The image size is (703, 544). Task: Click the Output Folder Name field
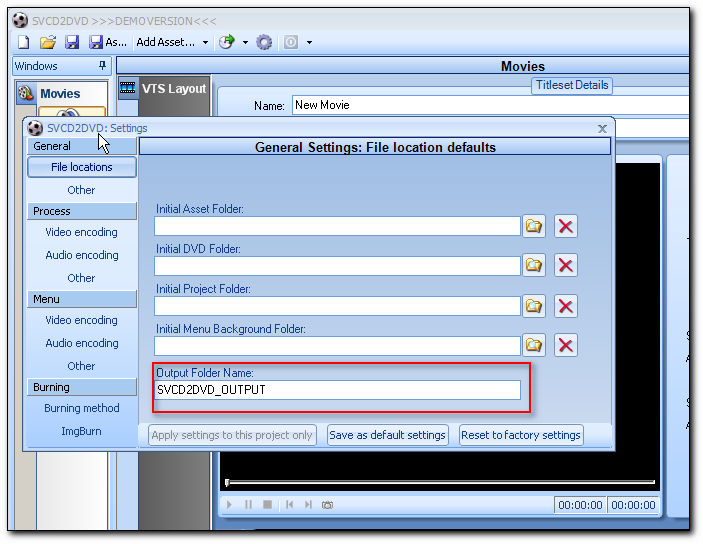pos(337,390)
